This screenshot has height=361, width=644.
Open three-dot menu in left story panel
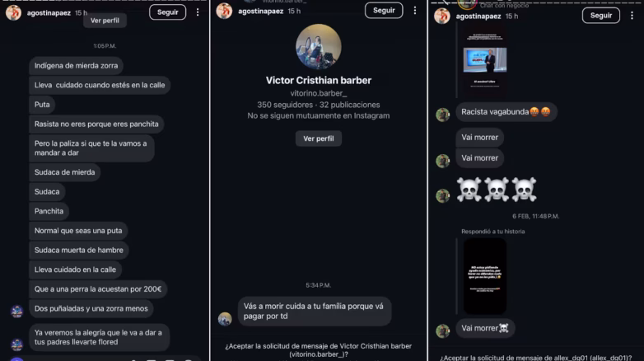point(198,12)
